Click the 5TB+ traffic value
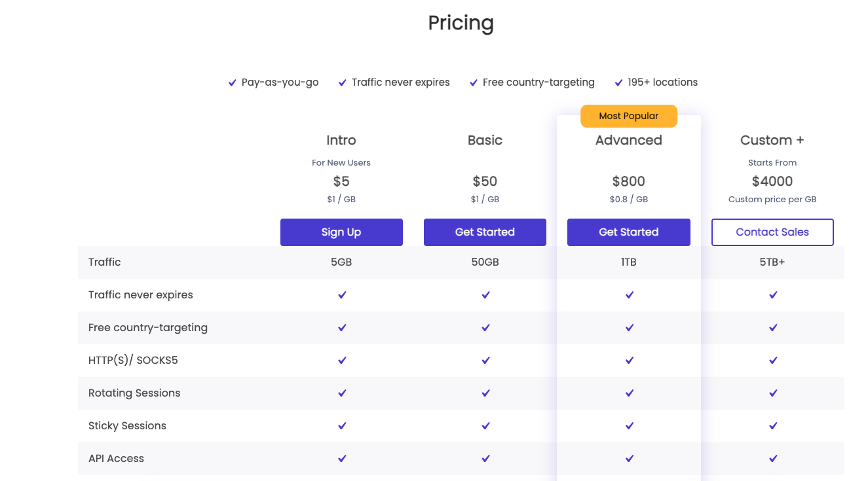868x481 pixels. tap(772, 262)
